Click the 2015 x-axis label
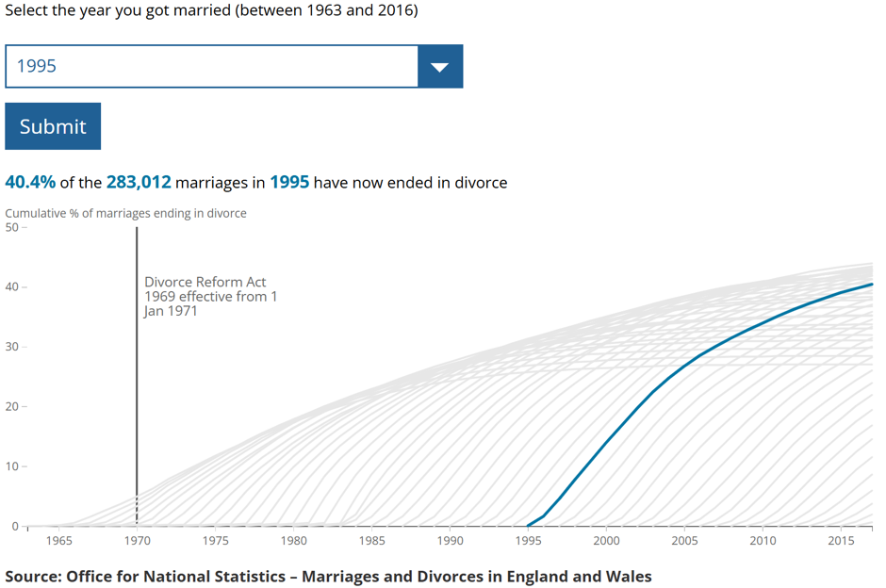886x588 pixels. pyautogui.click(x=842, y=541)
